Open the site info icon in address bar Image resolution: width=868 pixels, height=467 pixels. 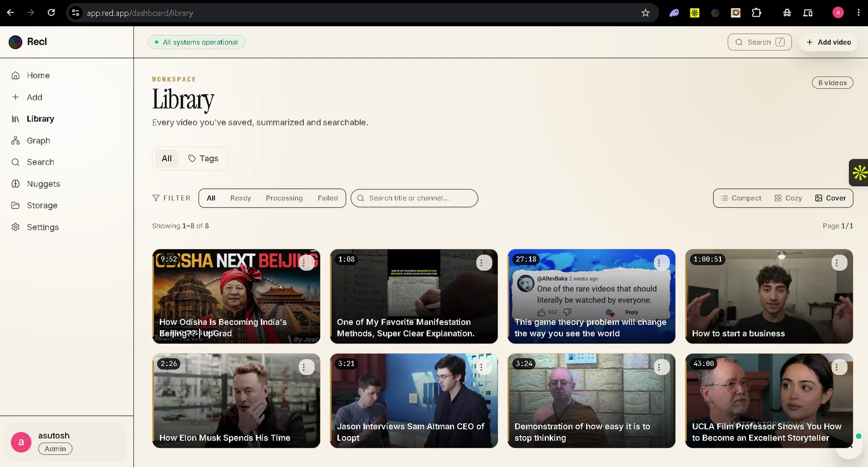coord(76,12)
